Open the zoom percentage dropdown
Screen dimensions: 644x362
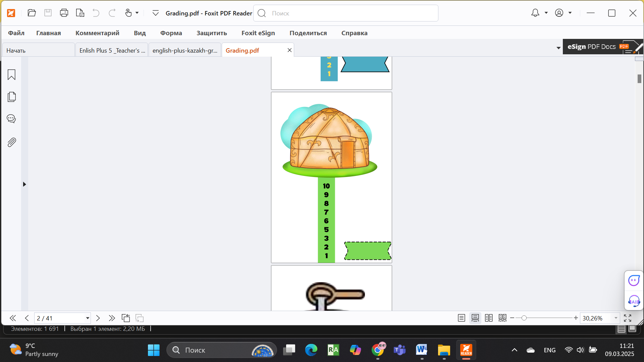click(x=616, y=318)
